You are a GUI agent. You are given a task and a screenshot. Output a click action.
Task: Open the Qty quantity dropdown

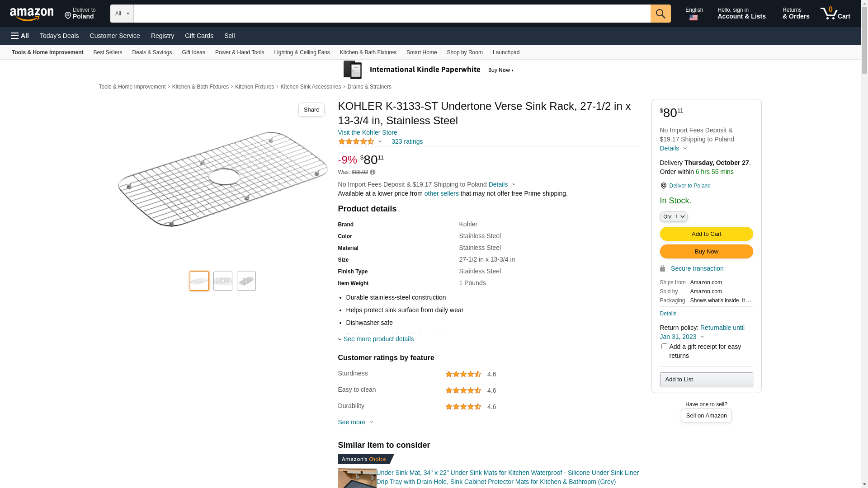coord(674,216)
